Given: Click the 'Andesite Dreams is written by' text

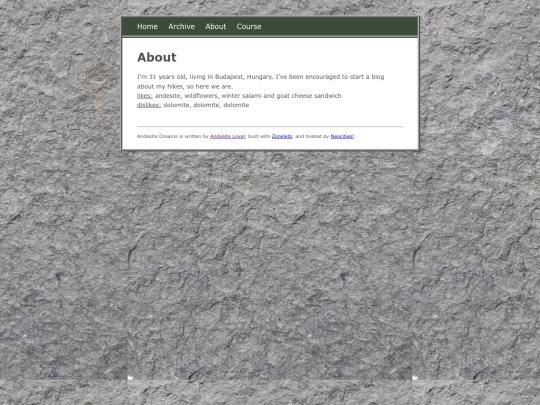Looking at the screenshot, I should point(173,136).
